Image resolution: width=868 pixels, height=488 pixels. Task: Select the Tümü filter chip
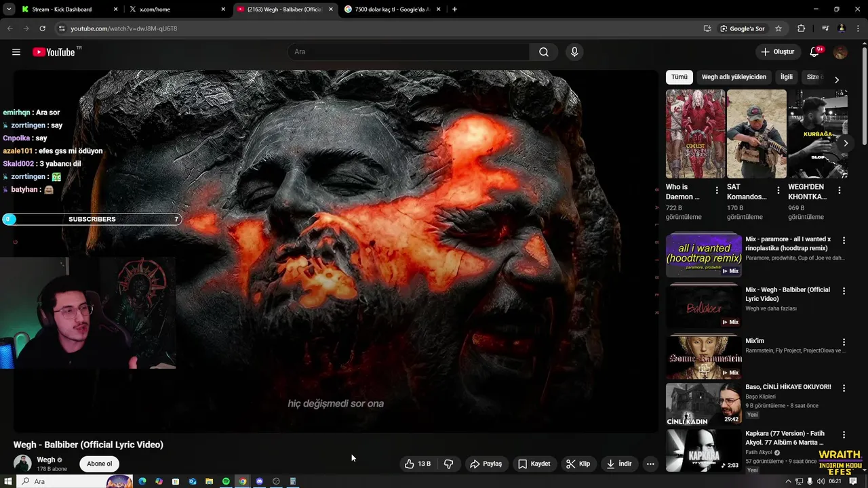[x=679, y=77]
